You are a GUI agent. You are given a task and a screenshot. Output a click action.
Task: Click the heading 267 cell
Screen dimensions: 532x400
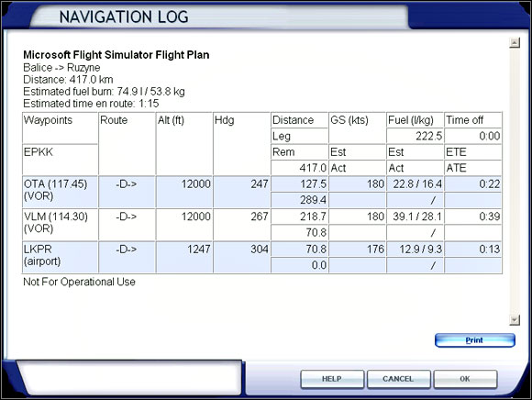point(241,224)
